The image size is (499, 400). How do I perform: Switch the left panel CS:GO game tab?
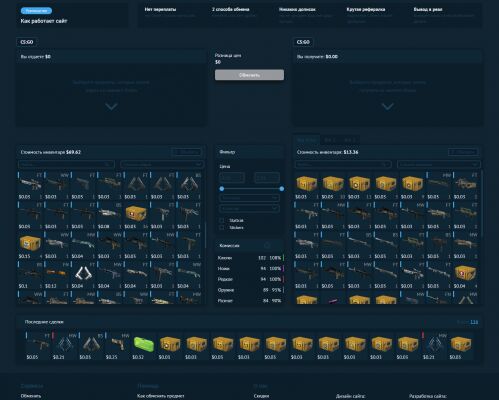pyautogui.click(x=27, y=42)
